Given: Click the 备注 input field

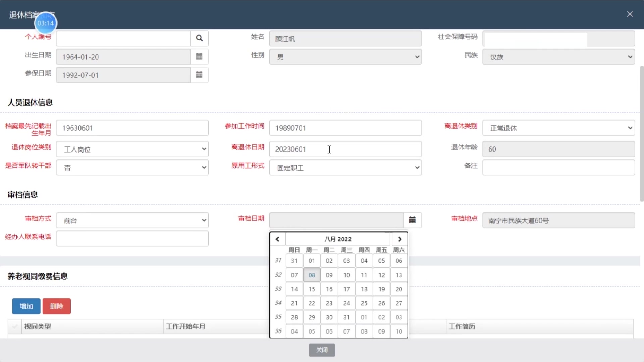Looking at the screenshot, I should click(558, 167).
